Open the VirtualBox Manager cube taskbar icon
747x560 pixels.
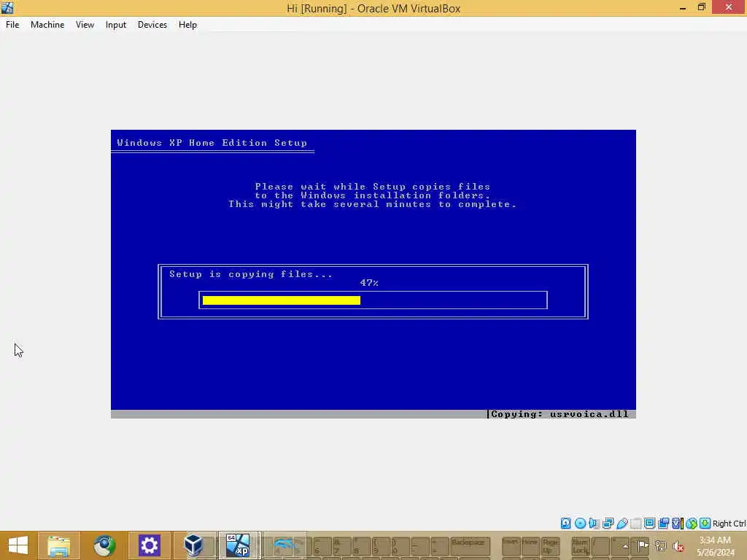click(x=194, y=545)
